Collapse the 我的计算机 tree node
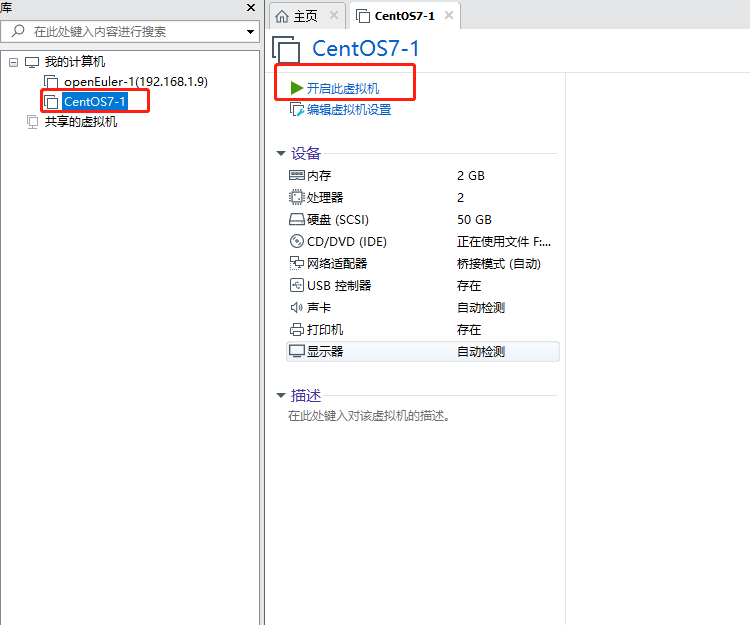The width and height of the screenshot is (750, 625). (14, 62)
